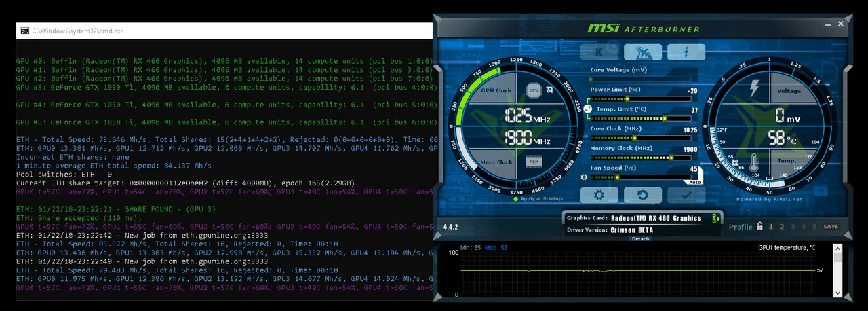Viewport: 868px width, 311px height.
Task: Open Afterburner settings with the gear button
Action: 599,195
